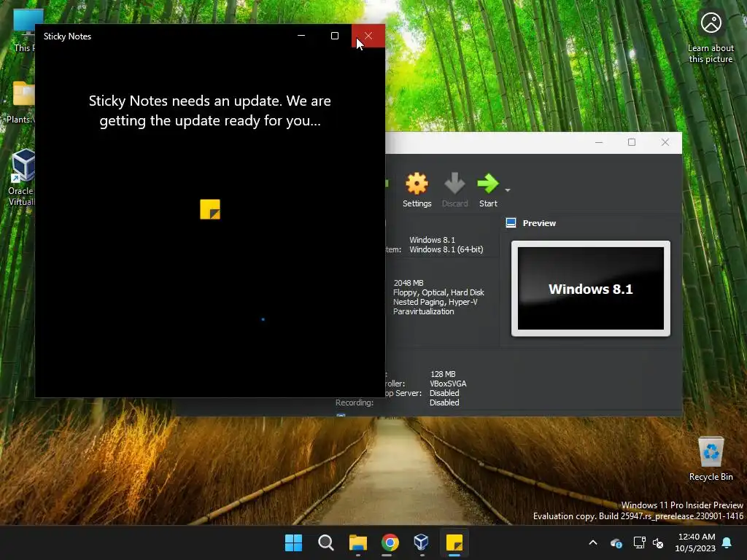Close the Sticky Notes window
Screen dimensions: 747x560
point(368,36)
